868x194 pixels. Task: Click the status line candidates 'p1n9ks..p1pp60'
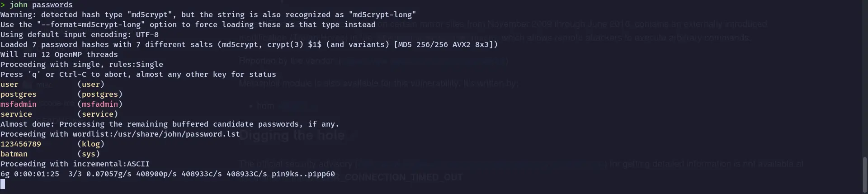pyautogui.click(x=303, y=174)
